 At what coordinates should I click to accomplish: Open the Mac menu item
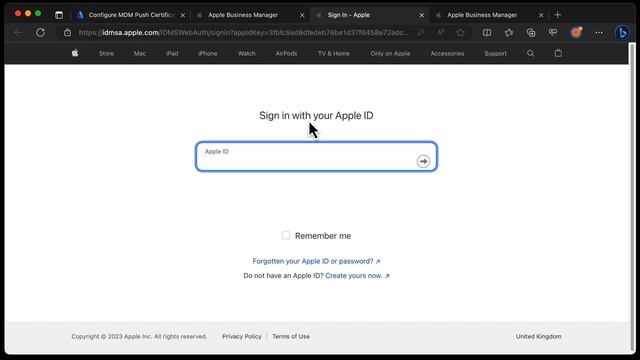[x=140, y=53]
